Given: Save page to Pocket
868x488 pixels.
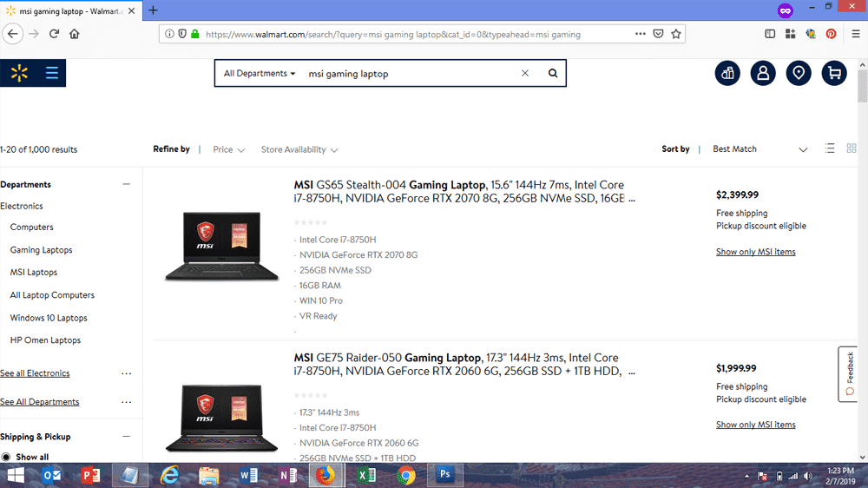Looking at the screenshot, I should (658, 34).
